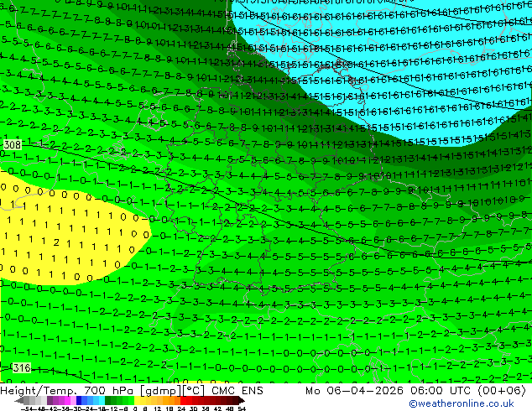The height and width of the screenshot is (411, 532).
Task: Click the 316 height contour label
Action: [x=22, y=367]
